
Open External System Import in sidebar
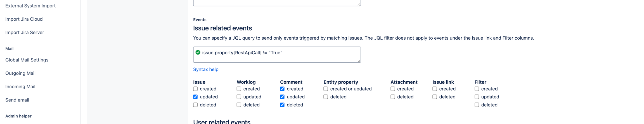click(30, 6)
